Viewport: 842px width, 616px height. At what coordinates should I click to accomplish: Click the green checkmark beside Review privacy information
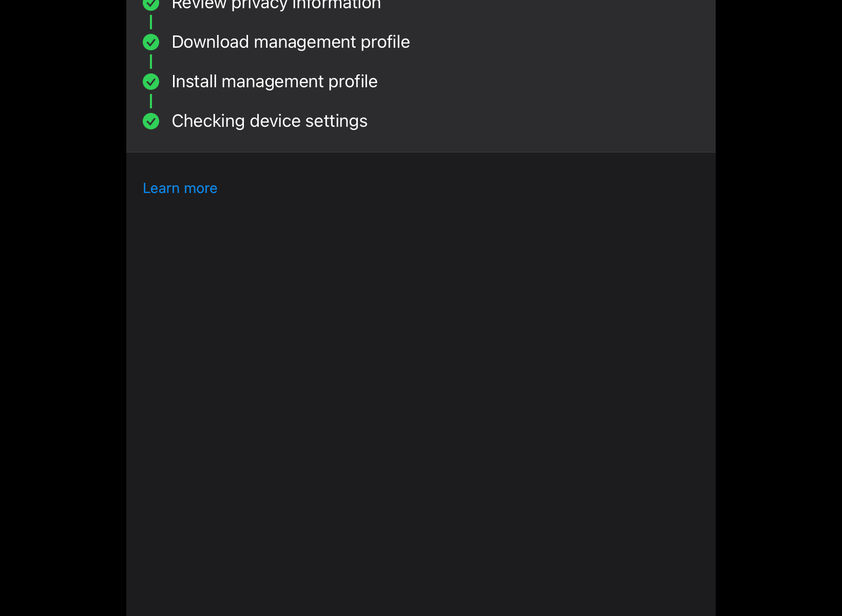point(151,4)
